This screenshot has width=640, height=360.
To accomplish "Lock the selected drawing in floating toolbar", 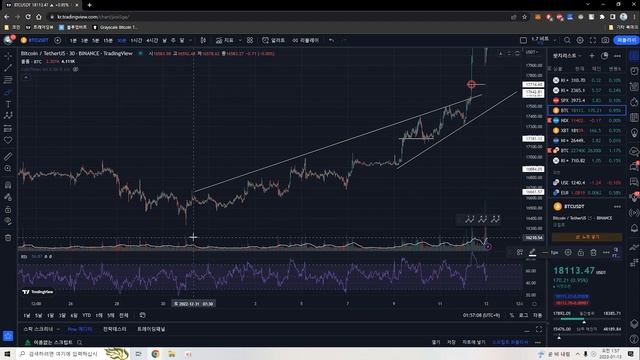I will 580,253.
